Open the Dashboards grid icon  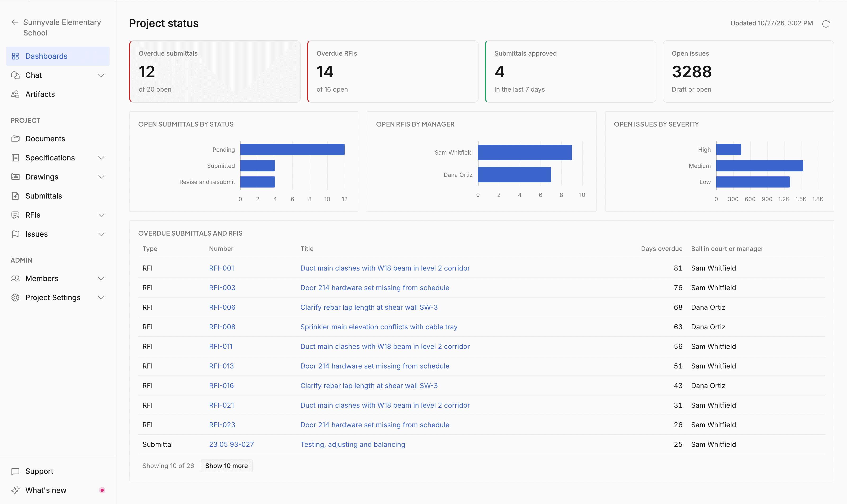click(15, 56)
